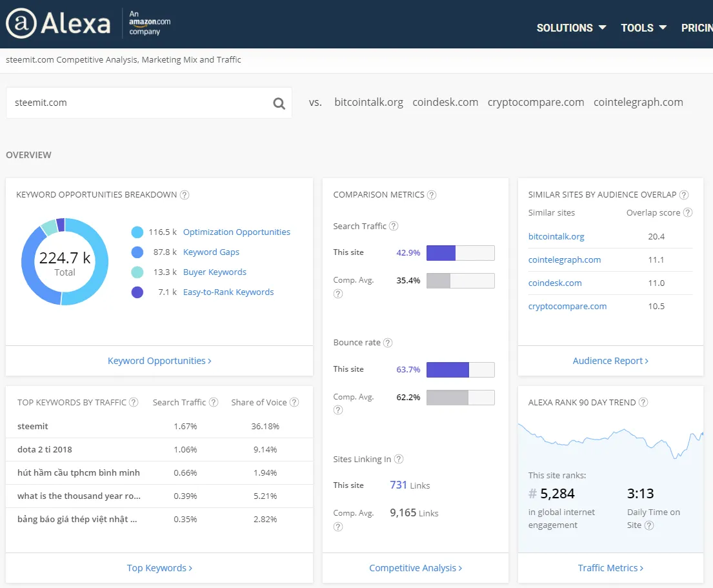Select competitor cointelegraph.com in vs. list
Image resolution: width=713 pixels, height=588 pixels.
point(638,103)
